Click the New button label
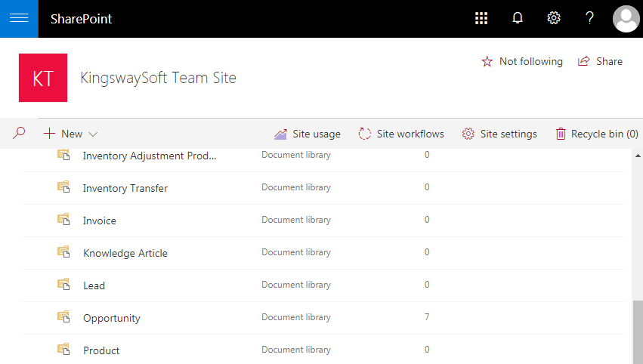Viewport: 643px width, 364px height. [x=72, y=134]
